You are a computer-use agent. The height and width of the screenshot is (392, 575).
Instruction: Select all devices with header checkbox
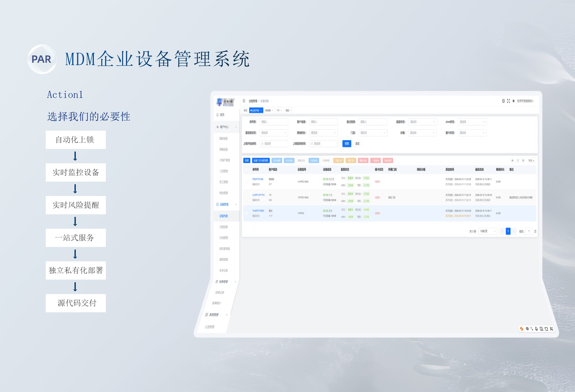point(246,170)
